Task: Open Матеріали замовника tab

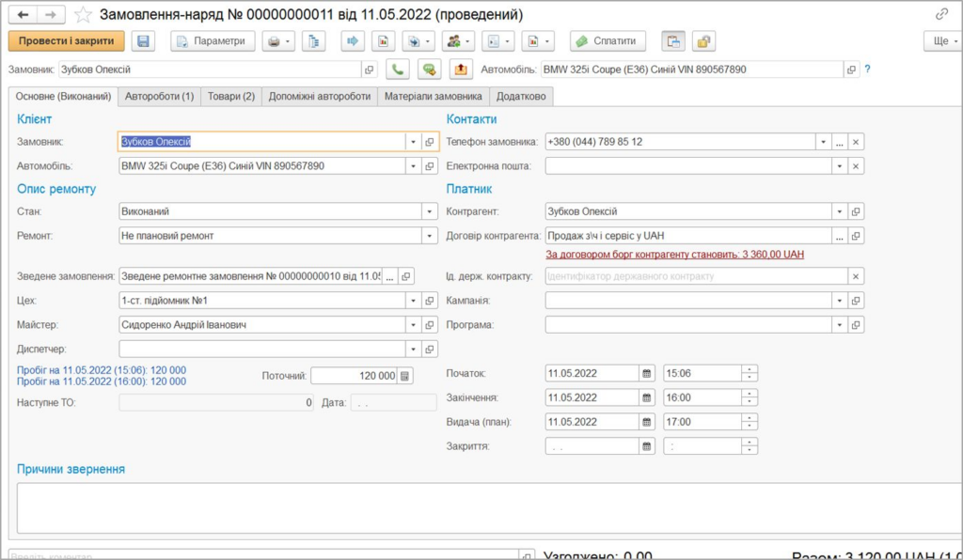Action: point(433,96)
